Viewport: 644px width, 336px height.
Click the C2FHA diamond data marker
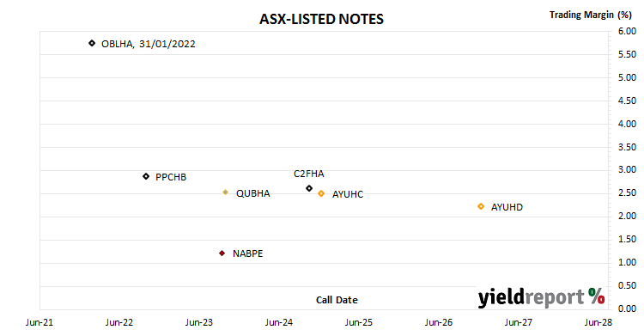click(309, 188)
